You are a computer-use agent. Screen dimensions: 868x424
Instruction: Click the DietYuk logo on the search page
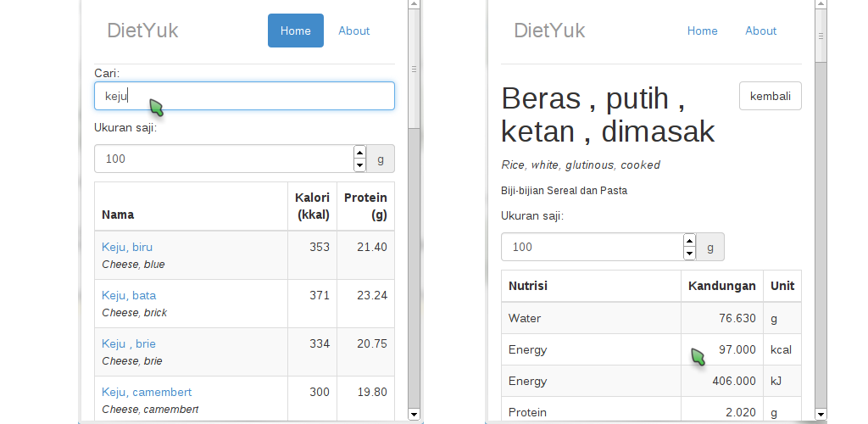click(x=142, y=31)
